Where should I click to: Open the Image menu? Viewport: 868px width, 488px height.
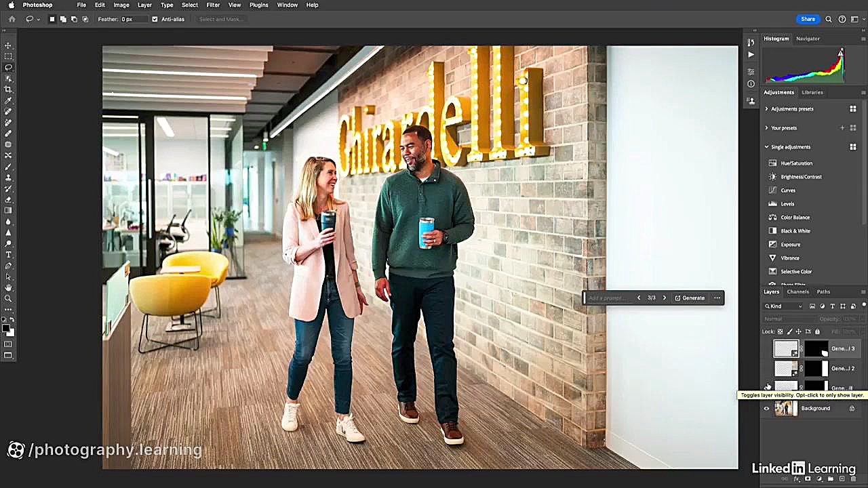121,5
